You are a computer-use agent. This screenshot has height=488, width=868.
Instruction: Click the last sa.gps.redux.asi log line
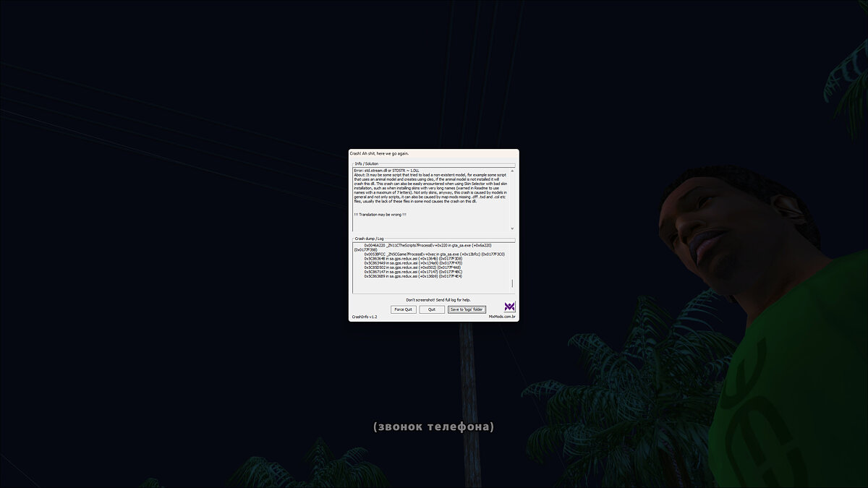[412, 276]
